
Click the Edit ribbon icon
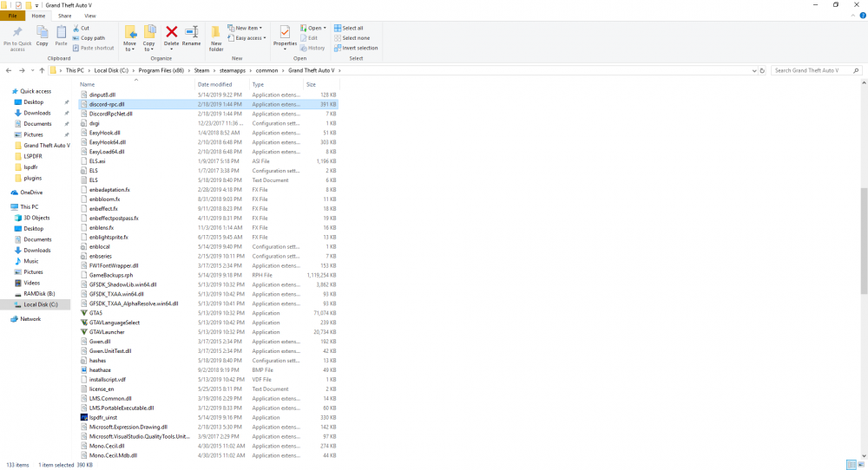coord(304,38)
